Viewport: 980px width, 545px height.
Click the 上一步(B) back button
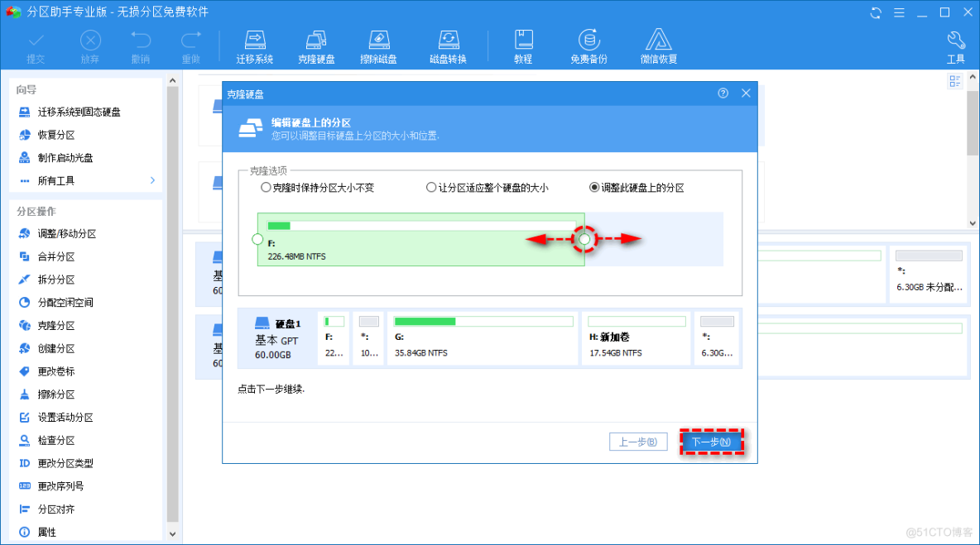pyautogui.click(x=638, y=442)
